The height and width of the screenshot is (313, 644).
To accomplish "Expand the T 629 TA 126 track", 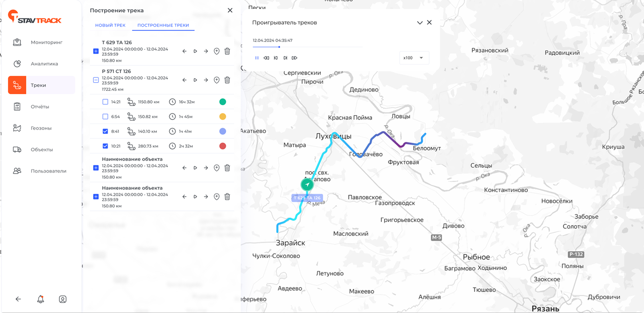I will point(96,51).
